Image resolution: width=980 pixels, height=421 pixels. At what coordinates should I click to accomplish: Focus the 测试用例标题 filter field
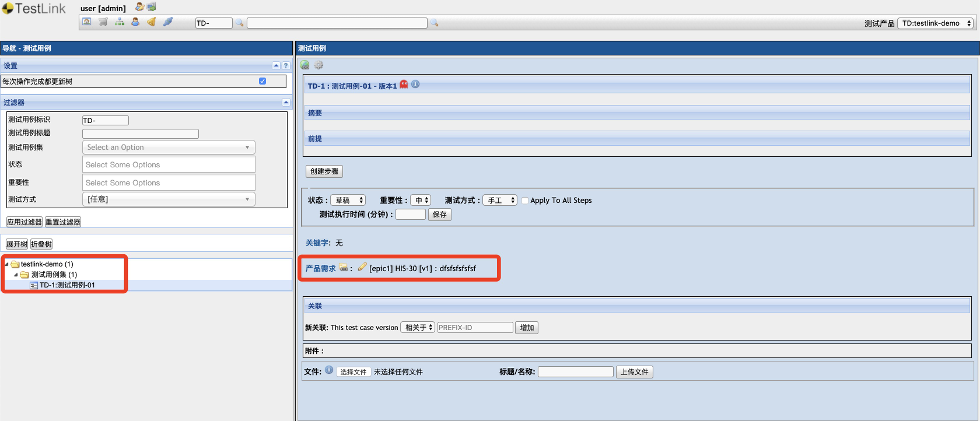coord(141,134)
